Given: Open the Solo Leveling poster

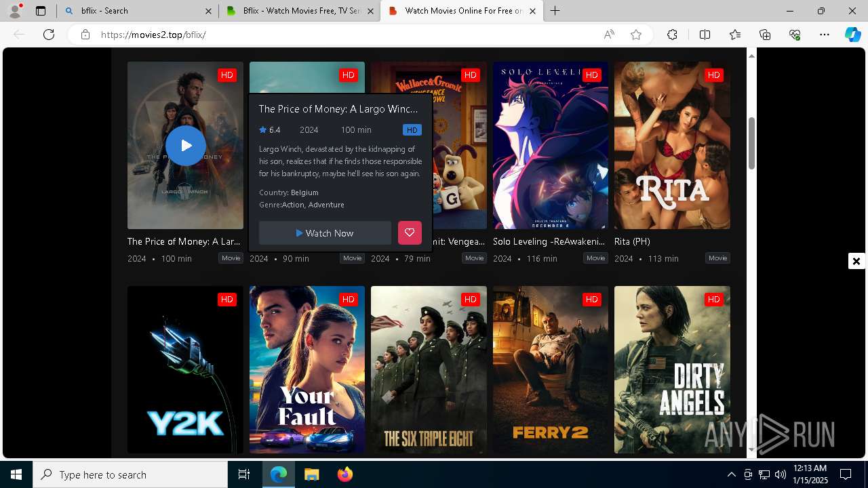Looking at the screenshot, I should (551, 146).
